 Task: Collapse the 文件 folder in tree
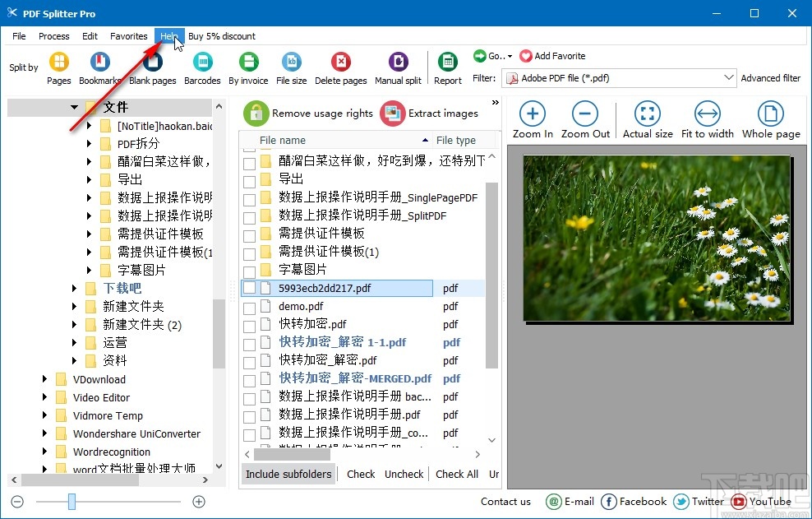click(x=74, y=107)
